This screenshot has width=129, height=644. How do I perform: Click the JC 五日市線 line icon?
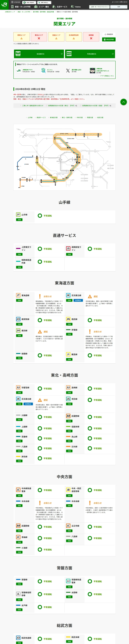pos(68,526)
